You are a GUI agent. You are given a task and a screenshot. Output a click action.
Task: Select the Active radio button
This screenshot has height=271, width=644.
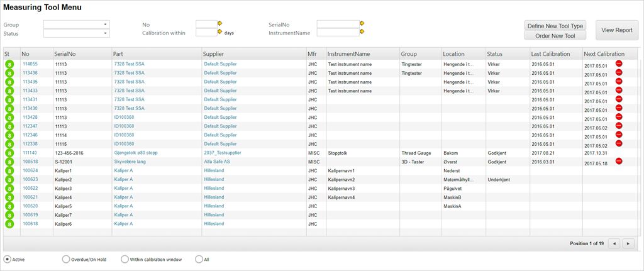tap(8, 259)
